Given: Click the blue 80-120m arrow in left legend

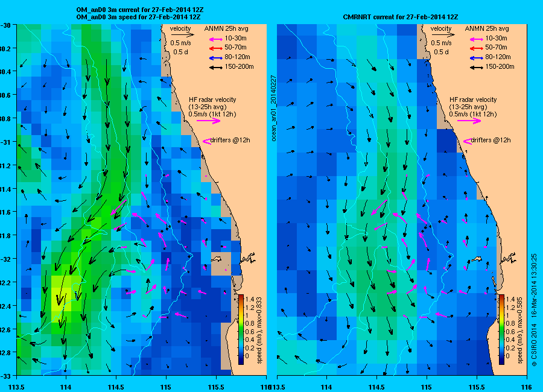Looking at the screenshot, I should click(216, 58).
